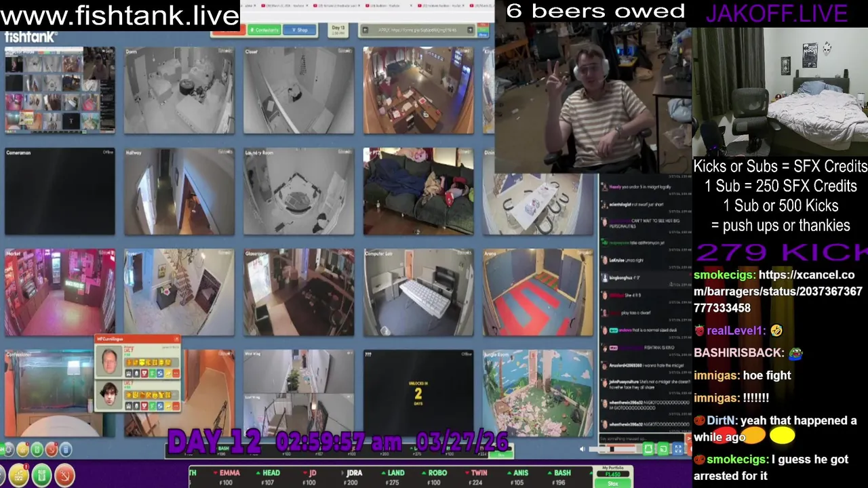Viewport: 868px width, 488px height.
Task: Click red action icon under older man's profile
Action: tap(144, 373)
